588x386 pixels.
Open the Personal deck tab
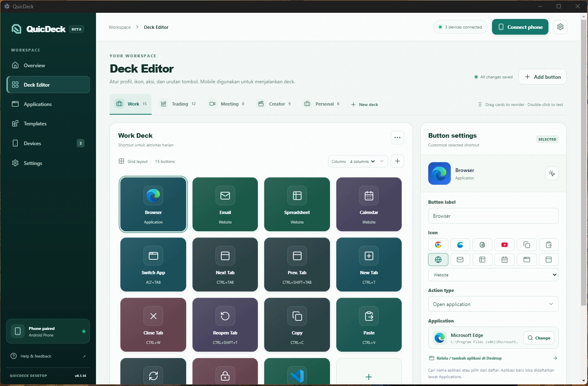tap(322, 104)
